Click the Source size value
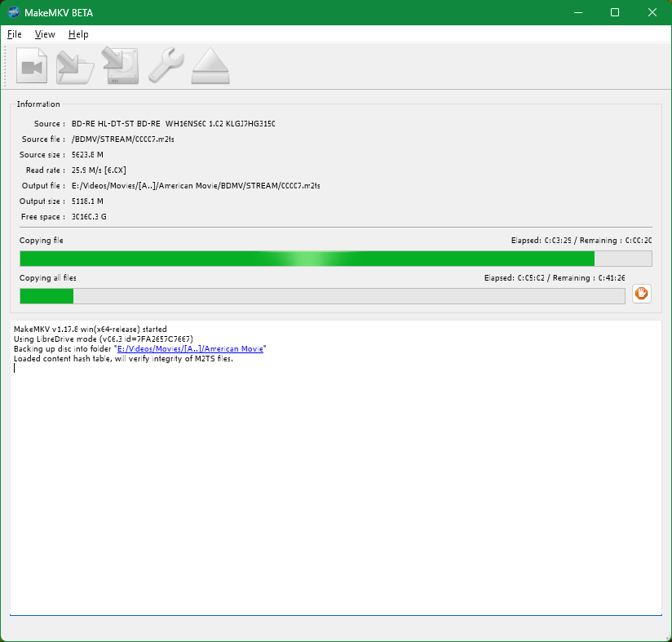This screenshot has width=672, height=642. pos(87,155)
